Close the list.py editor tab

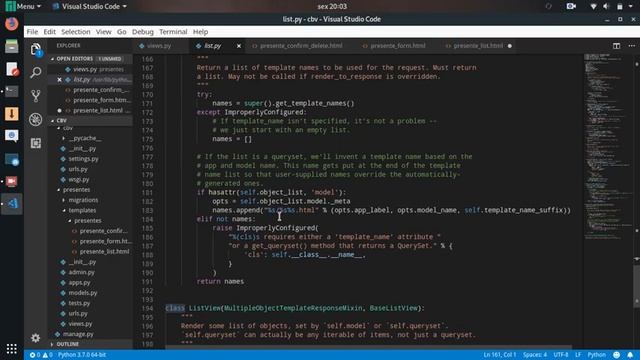(239, 46)
